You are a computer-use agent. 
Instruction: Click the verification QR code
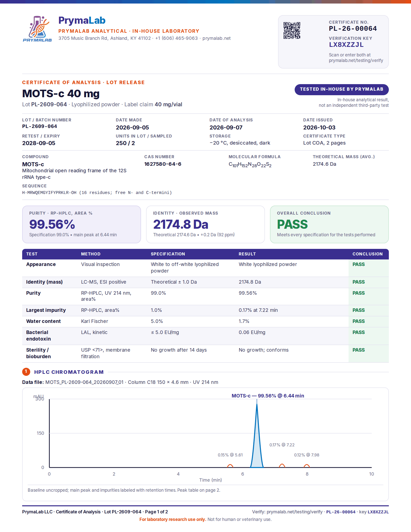click(292, 30)
